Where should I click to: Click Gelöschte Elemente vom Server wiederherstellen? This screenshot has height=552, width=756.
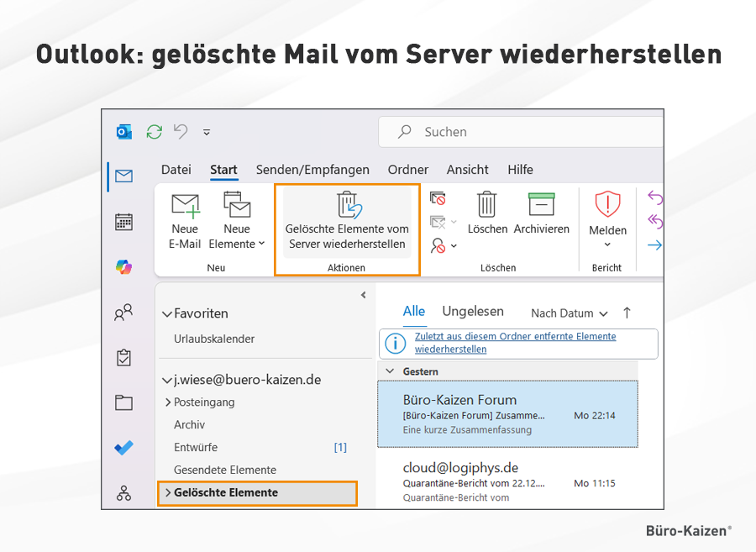[347, 221]
